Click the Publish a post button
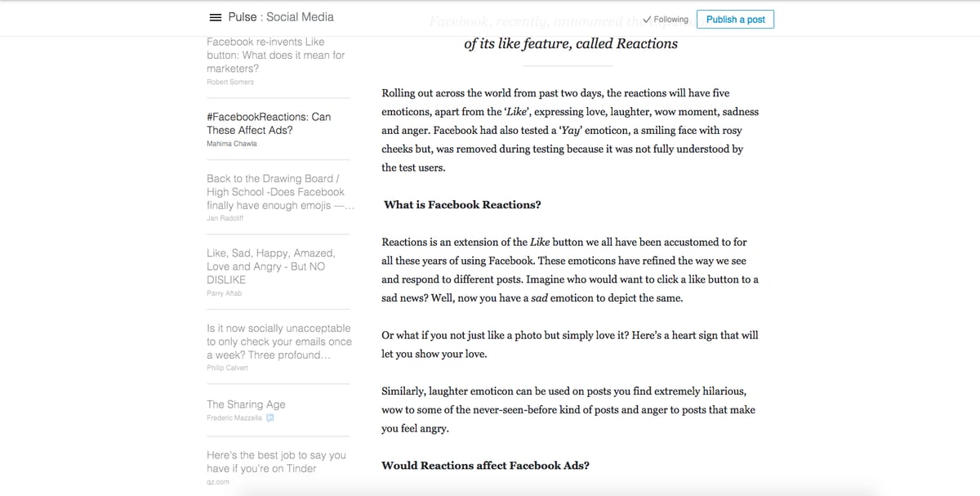Screen dimensions: 980x496 pyautogui.click(x=735, y=20)
